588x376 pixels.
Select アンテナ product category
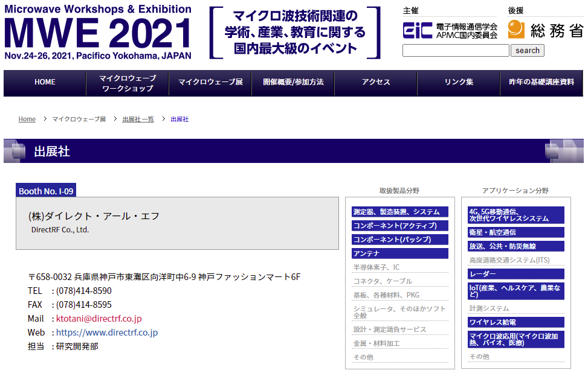(400, 253)
